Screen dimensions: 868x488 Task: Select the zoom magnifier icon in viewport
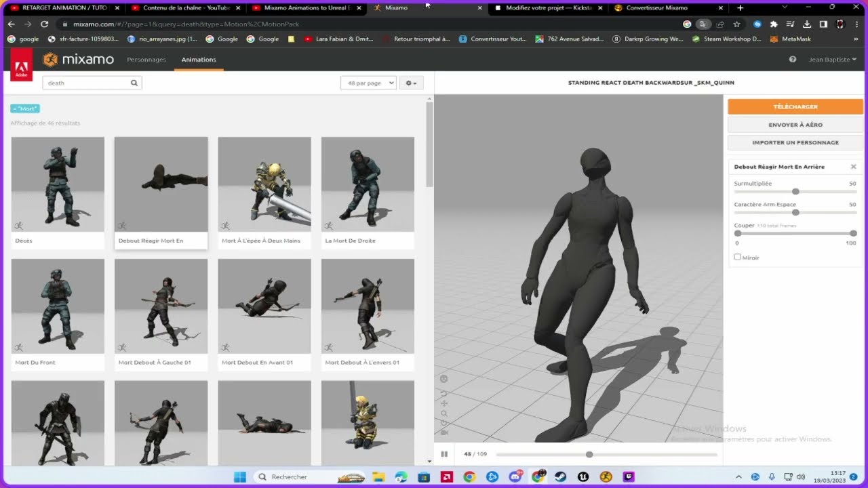pos(444,413)
